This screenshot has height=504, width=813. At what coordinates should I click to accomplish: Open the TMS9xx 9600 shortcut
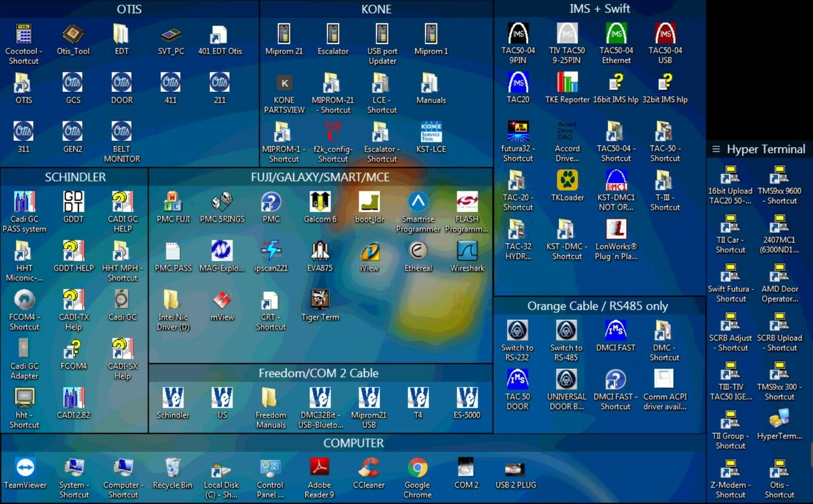tap(779, 174)
